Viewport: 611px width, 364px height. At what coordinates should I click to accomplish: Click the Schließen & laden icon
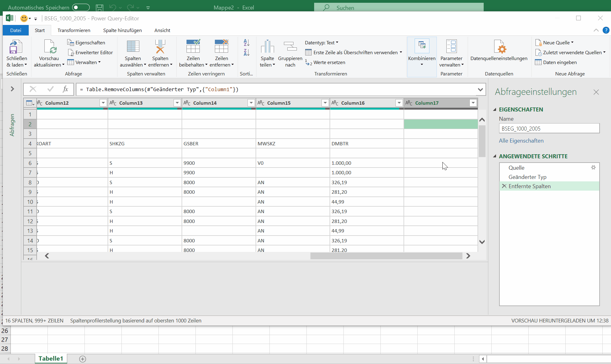coord(16,47)
